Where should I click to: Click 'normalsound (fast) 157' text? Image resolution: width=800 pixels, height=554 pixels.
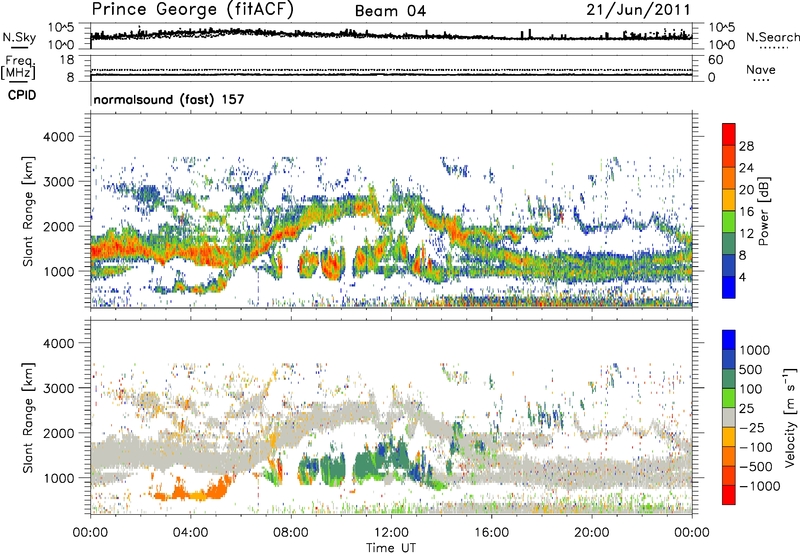point(169,99)
